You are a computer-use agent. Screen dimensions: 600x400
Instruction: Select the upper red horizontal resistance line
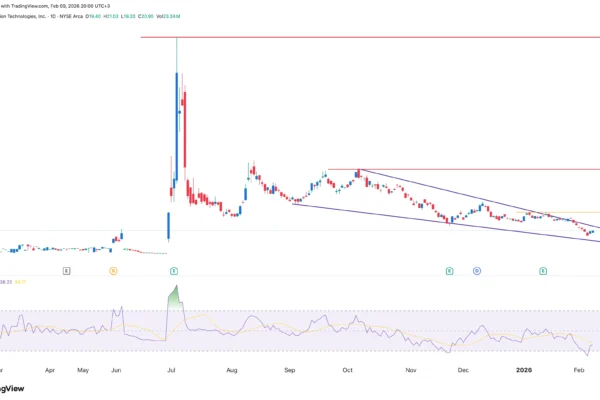370,37
